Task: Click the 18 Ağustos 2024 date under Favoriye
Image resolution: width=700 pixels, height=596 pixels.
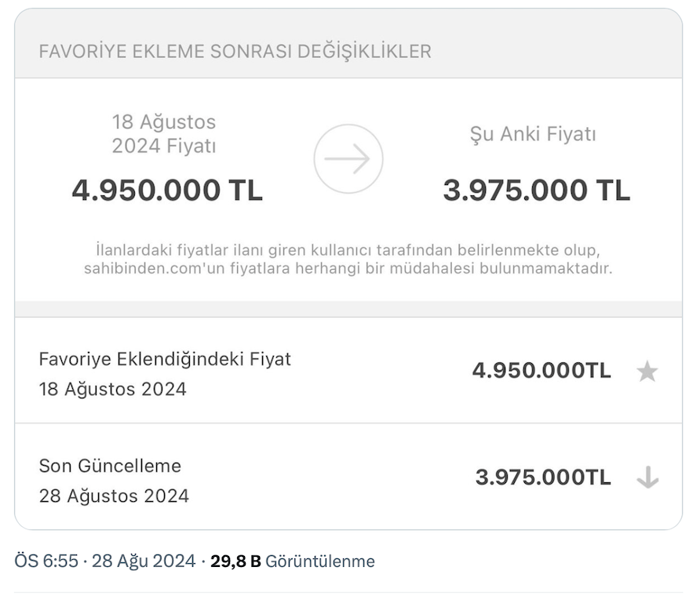Action: (x=113, y=390)
